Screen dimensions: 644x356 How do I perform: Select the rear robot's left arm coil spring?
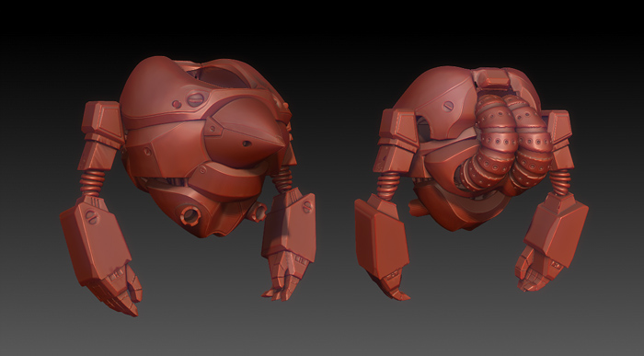click(387, 186)
